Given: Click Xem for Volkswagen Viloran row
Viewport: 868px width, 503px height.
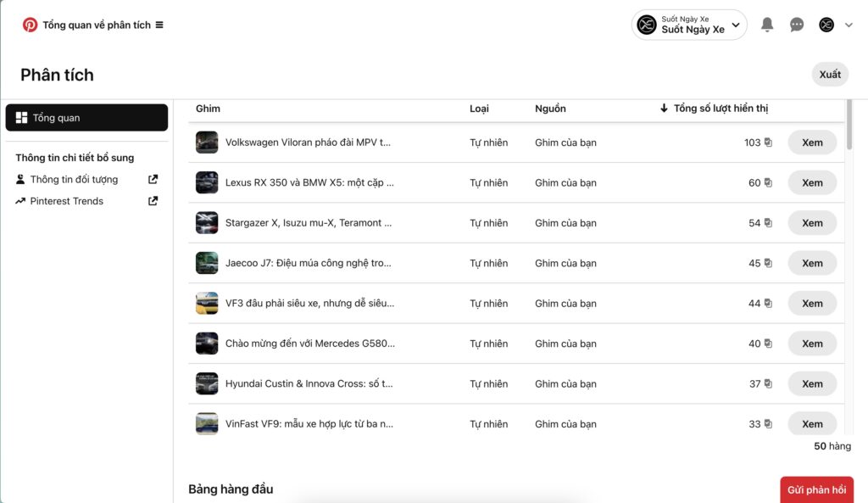Looking at the screenshot, I should (x=812, y=143).
